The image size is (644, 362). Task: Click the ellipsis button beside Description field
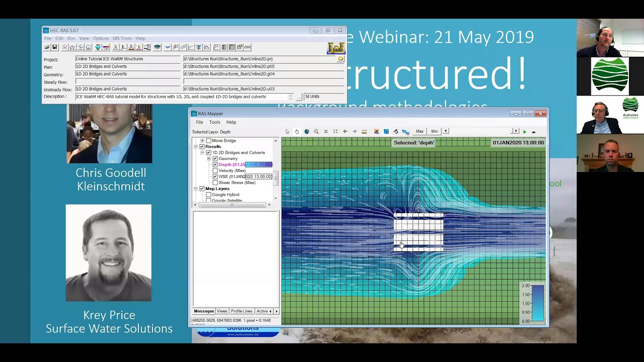click(299, 97)
